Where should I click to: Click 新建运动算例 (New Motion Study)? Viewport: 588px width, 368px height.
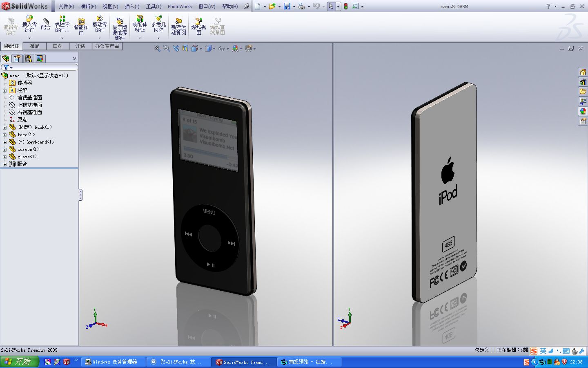pyautogui.click(x=178, y=27)
